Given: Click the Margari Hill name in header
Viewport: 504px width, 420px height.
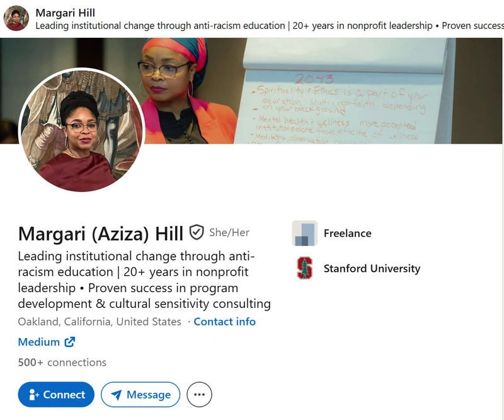Looking at the screenshot, I should coord(66,13).
